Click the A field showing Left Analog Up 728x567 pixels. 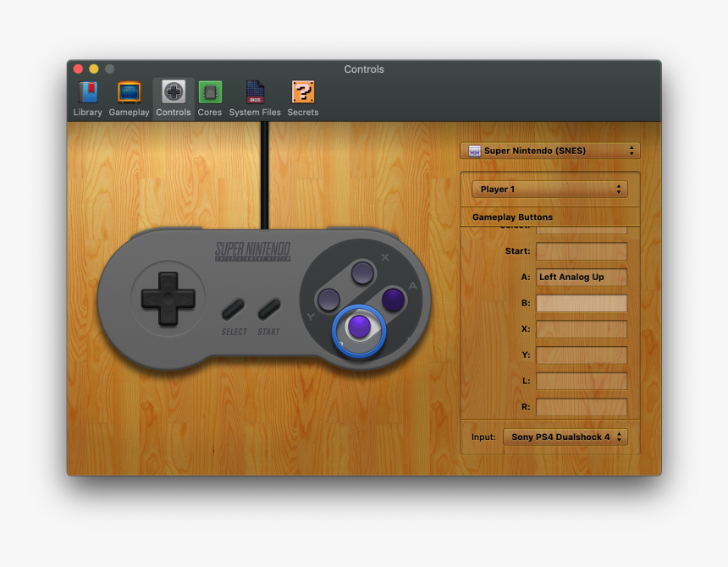click(582, 278)
